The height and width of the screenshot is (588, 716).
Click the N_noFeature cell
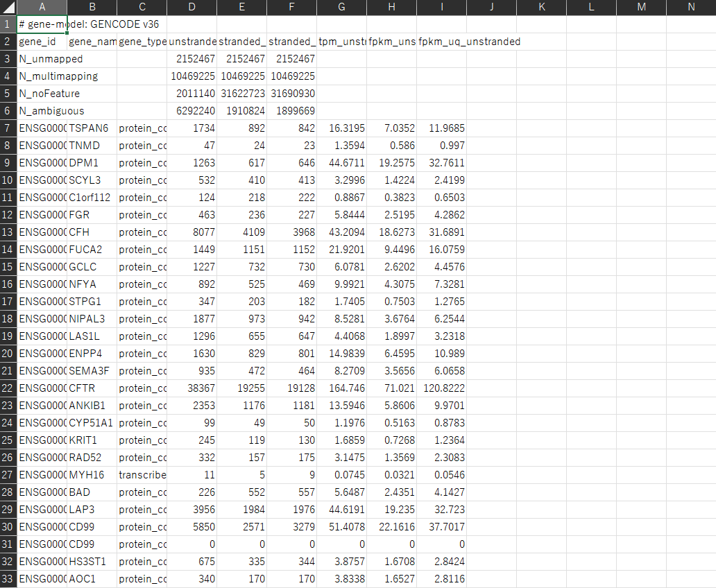[42, 94]
